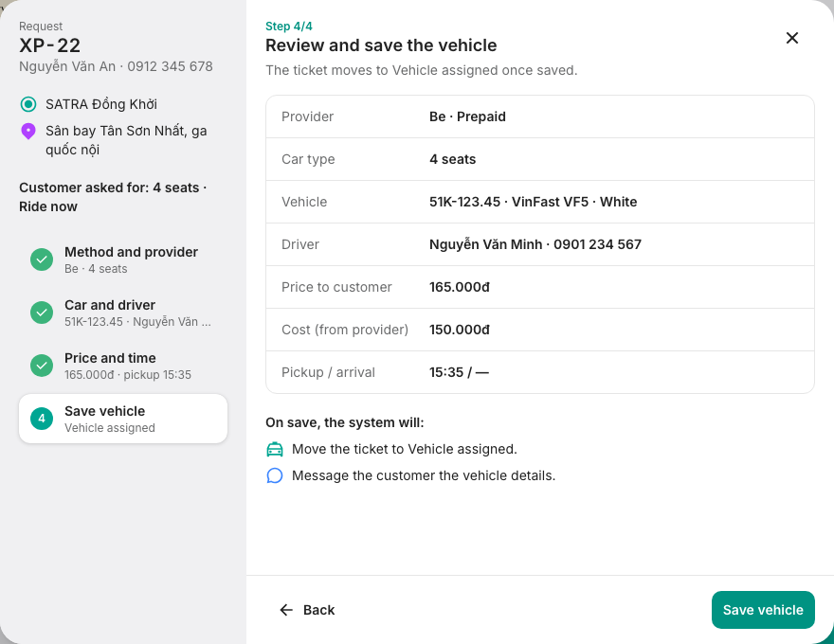Click Review and save the vehicle heading

coord(381,45)
